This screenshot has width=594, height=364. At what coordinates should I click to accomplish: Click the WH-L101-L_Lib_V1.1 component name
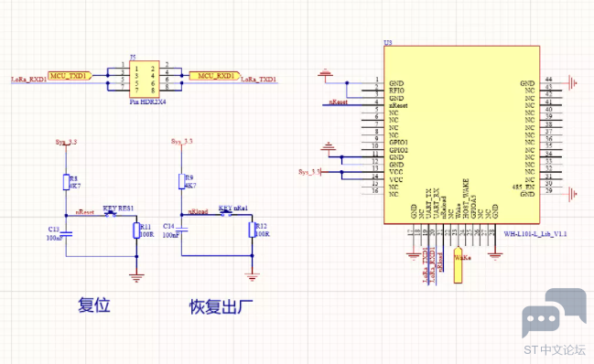click(x=535, y=234)
